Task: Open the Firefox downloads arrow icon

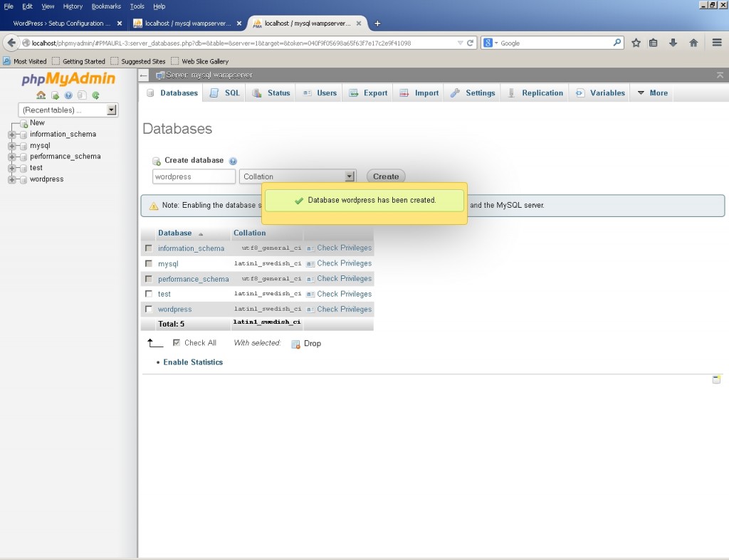Action: (x=673, y=43)
